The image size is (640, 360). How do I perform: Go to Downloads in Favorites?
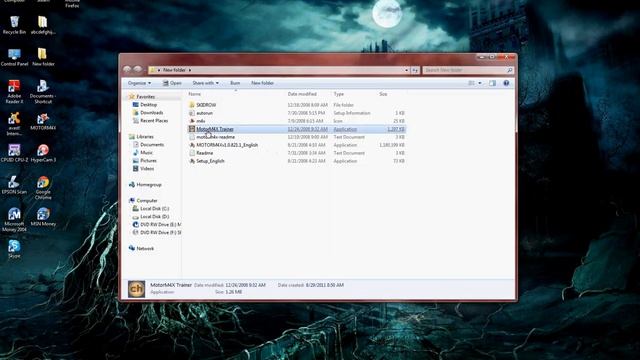pos(151,113)
